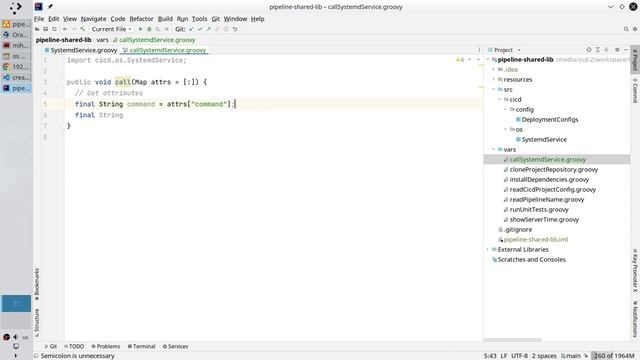Collapse the config package

pos(506,109)
